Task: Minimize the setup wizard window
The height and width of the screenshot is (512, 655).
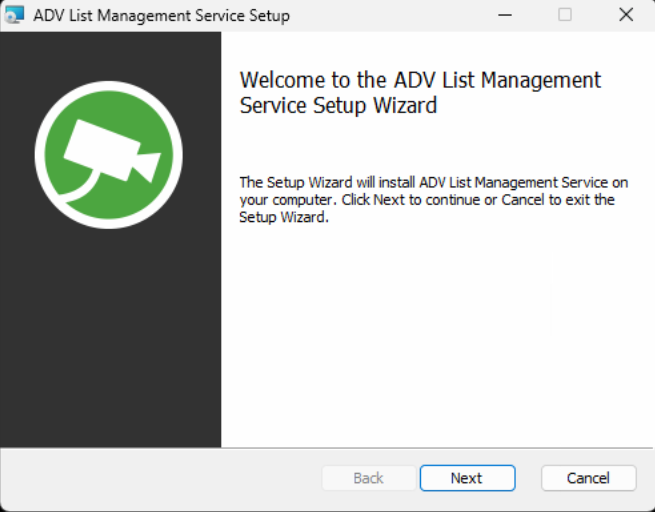Action: point(505,15)
